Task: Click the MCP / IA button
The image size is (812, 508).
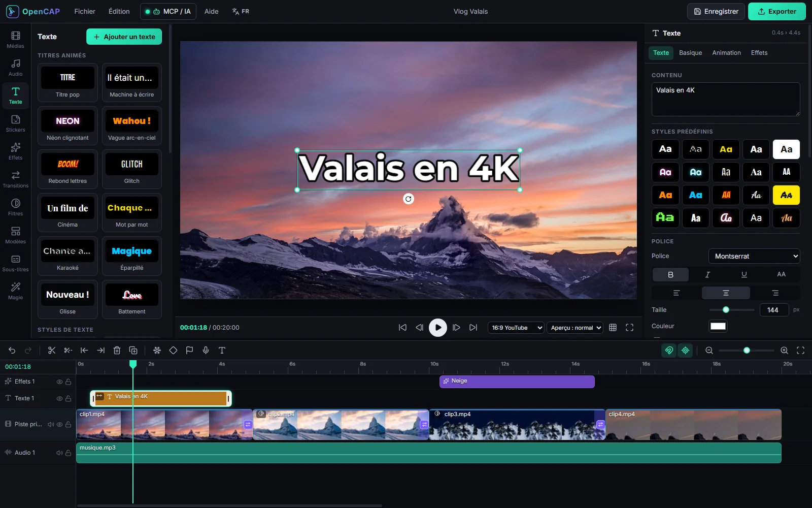Action: coord(168,11)
